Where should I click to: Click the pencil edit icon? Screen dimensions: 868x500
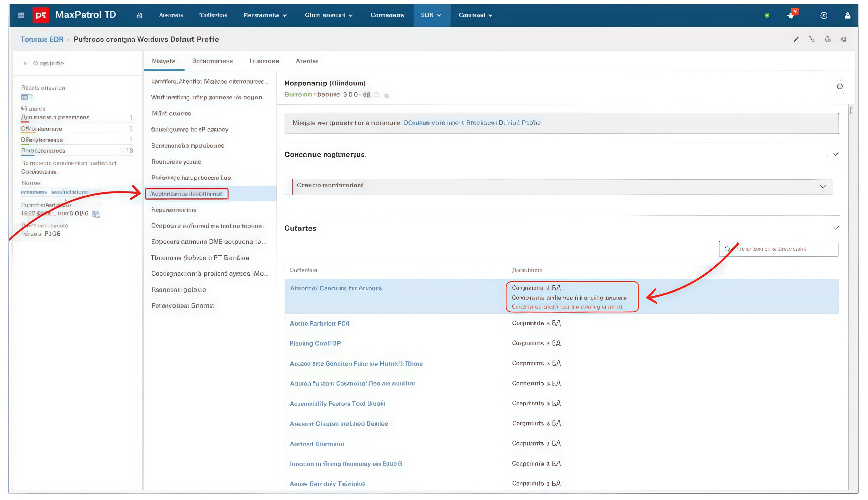796,39
